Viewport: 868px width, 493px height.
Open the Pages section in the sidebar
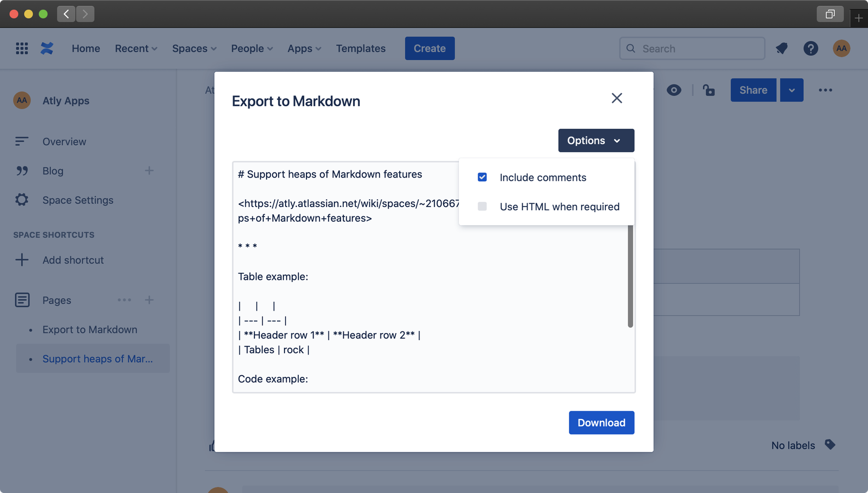(57, 300)
